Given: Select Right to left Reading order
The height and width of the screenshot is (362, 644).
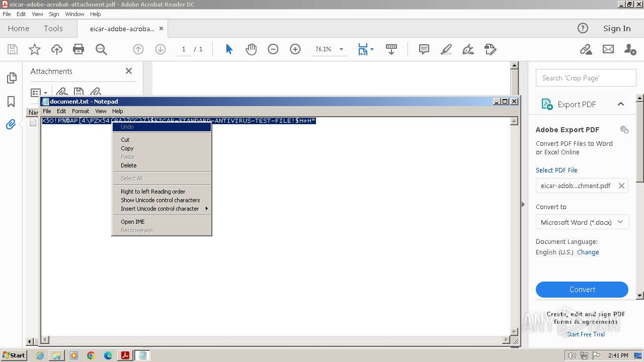Looking at the screenshot, I should (x=161, y=192).
